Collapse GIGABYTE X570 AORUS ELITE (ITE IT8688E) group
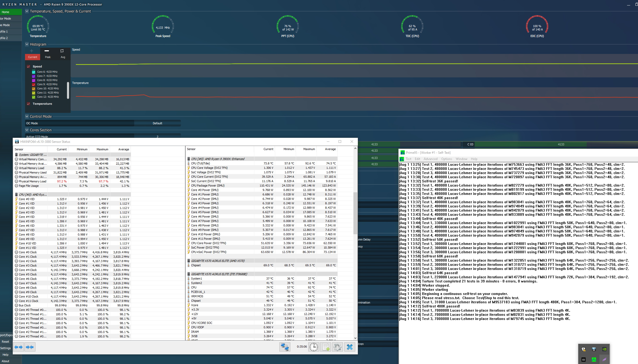638x364 pixels. click(x=189, y=274)
